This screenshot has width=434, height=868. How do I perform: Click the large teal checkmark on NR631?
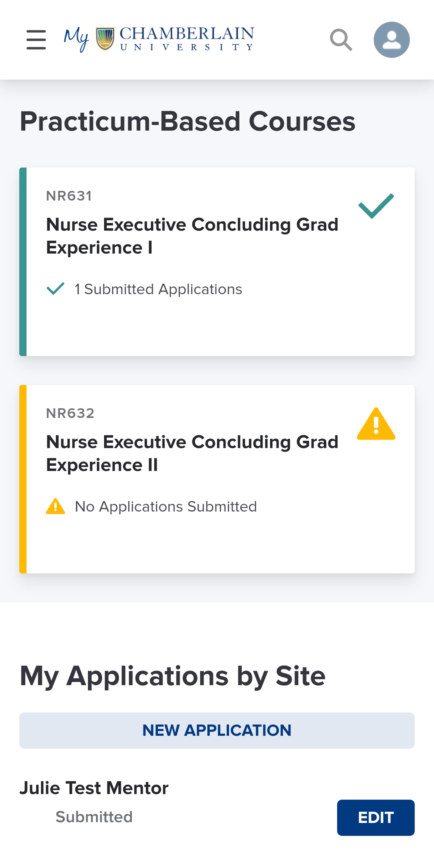point(376,206)
